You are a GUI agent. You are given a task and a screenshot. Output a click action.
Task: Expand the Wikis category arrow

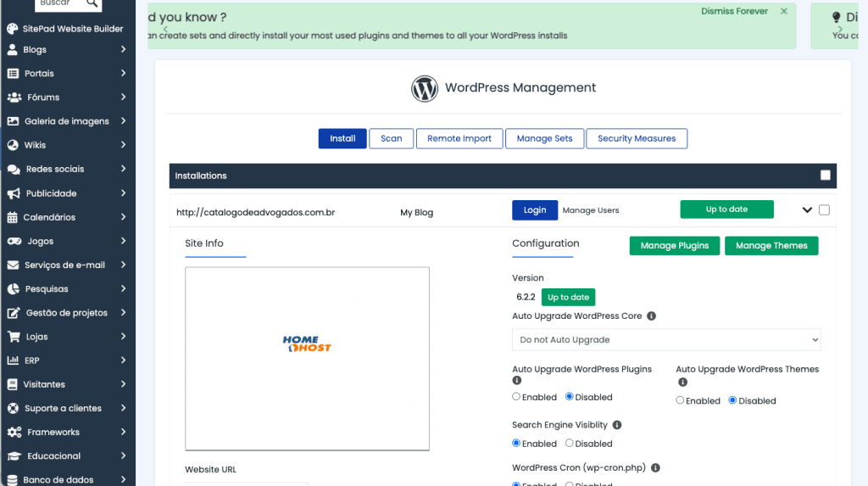pyautogui.click(x=123, y=145)
